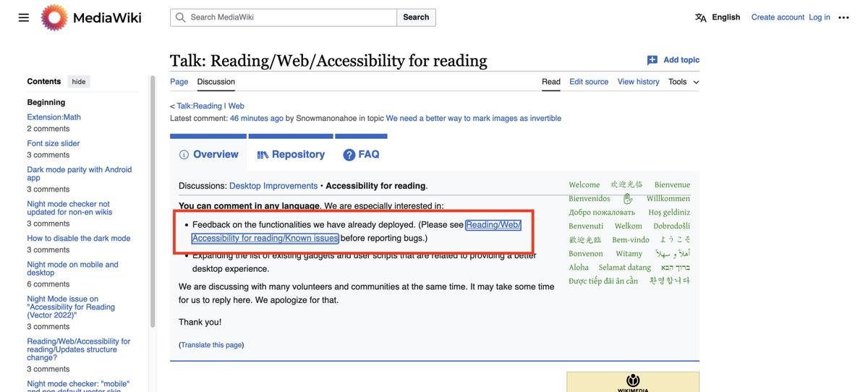Image resolution: width=868 pixels, height=392 pixels.
Task: Click the MediaWiki wordmark text
Action: (x=107, y=17)
